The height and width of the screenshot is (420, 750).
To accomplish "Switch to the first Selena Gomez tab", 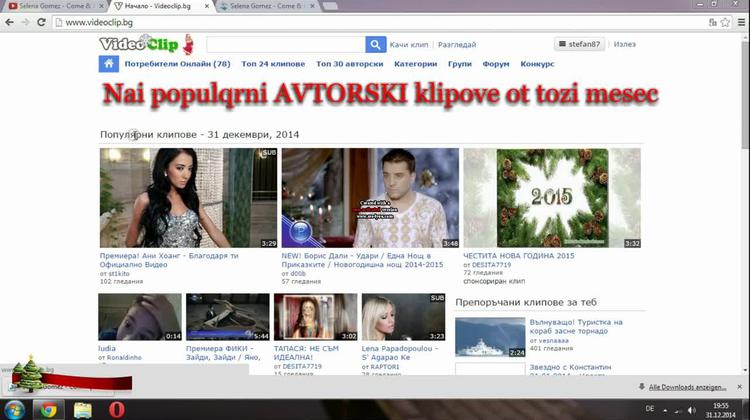I will [50, 6].
